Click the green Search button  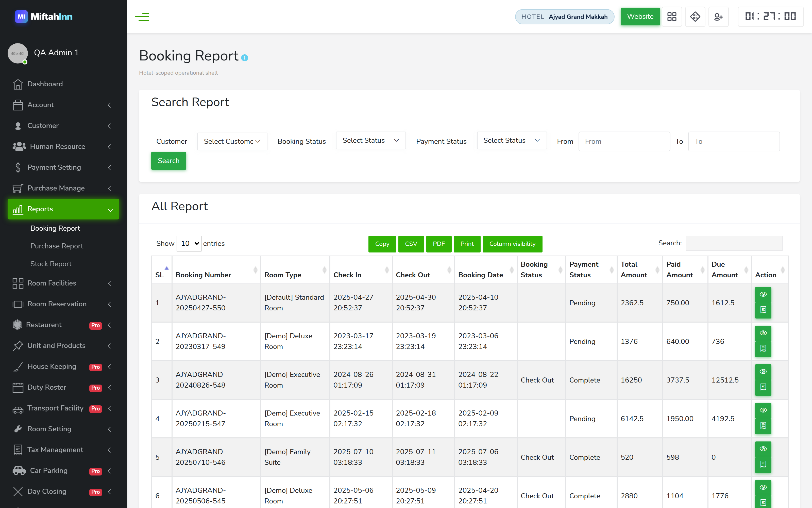point(168,161)
